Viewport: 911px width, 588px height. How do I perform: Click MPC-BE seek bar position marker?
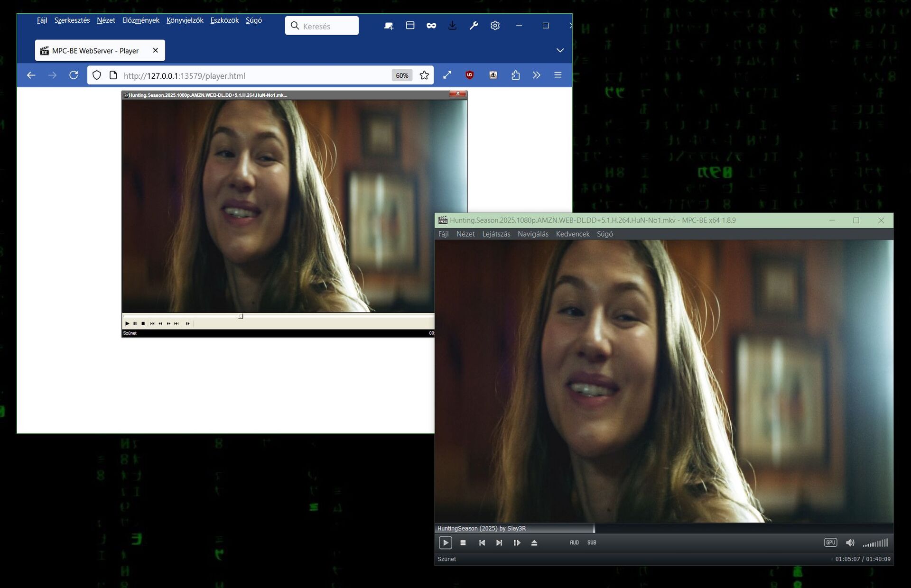(594, 528)
